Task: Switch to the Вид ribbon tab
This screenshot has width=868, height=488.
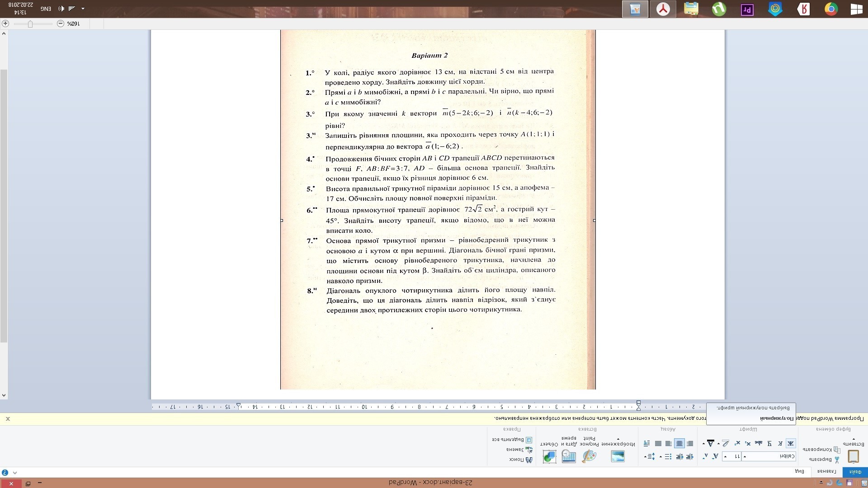Action: click(799, 471)
